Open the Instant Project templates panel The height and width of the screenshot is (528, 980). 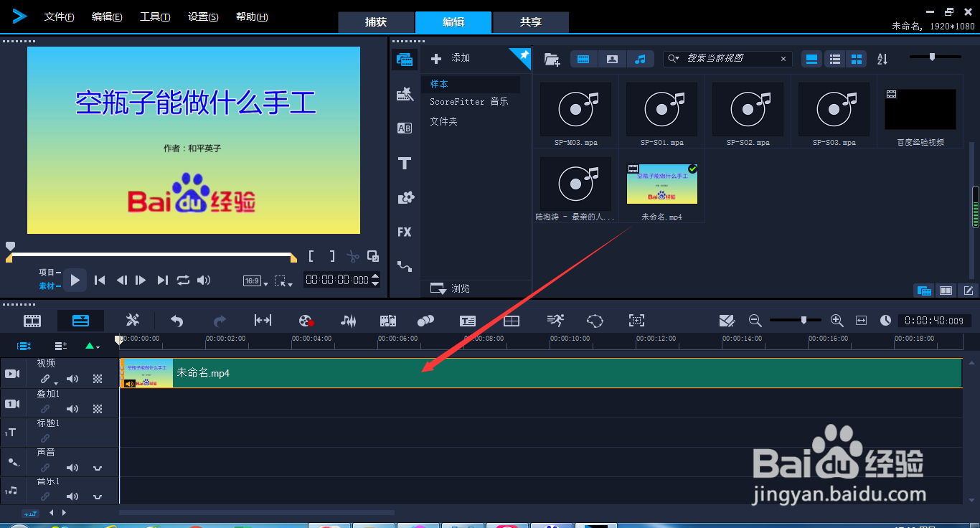405,93
